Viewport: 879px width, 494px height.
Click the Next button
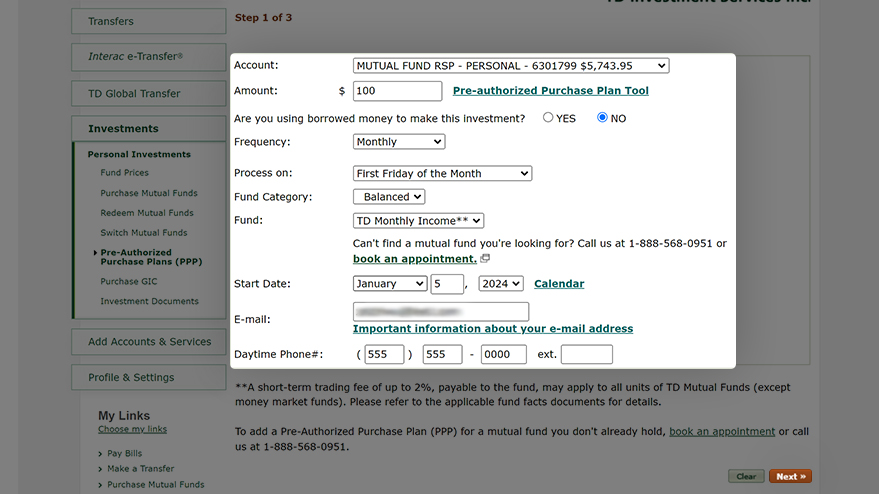790,476
